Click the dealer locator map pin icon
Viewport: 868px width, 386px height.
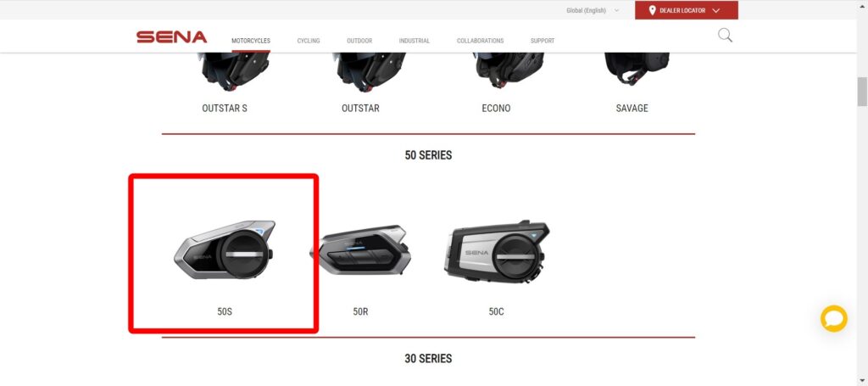(652, 10)
